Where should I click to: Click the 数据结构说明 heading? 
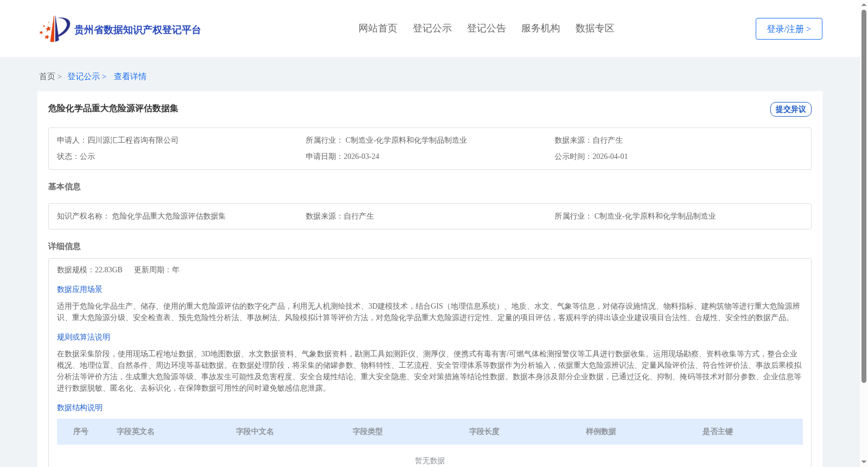(80, 407)
